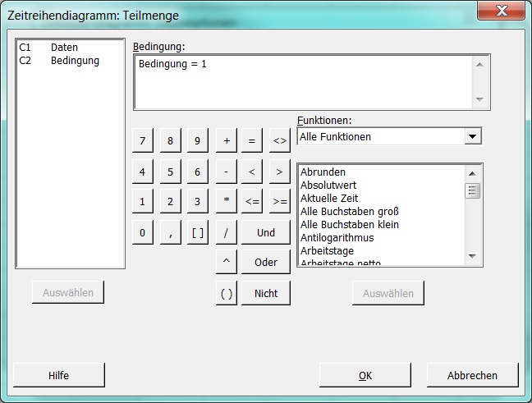The height and width of the screenshot is (403, 532).
Task: Click the number 0 keypad button
Action: (x=143, y=232)
